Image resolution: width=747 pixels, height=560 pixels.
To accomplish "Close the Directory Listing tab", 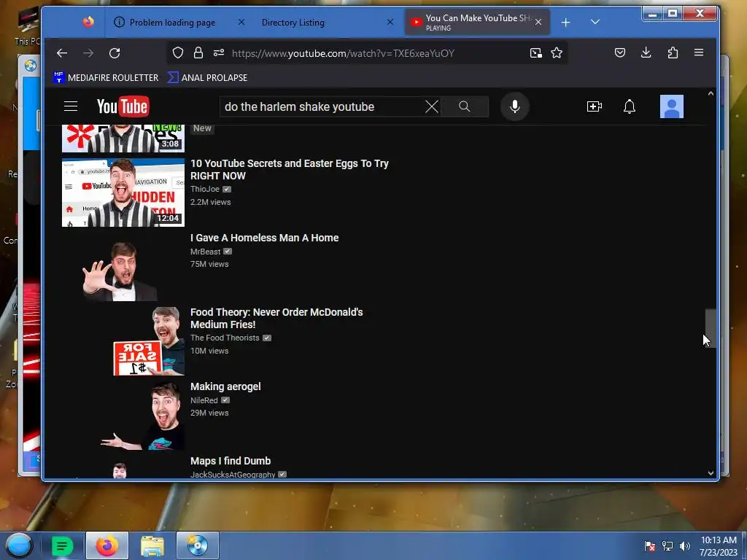I will (390, 22).
